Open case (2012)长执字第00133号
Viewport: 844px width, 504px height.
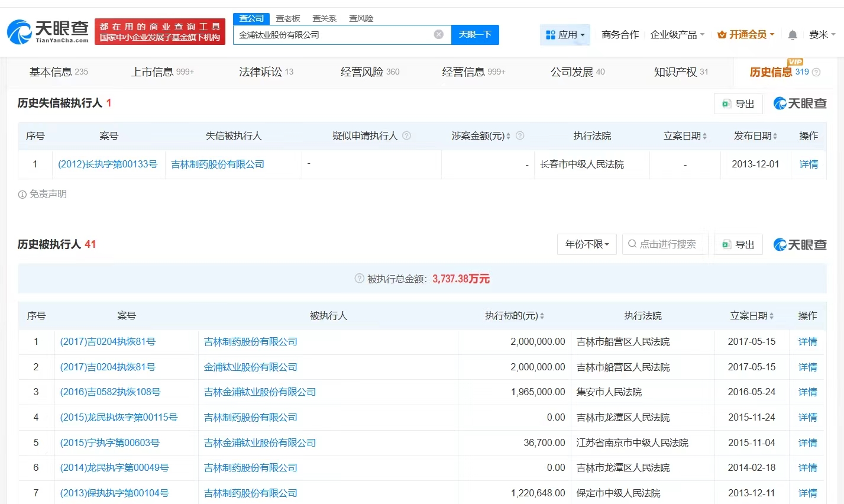click(108, 164)
